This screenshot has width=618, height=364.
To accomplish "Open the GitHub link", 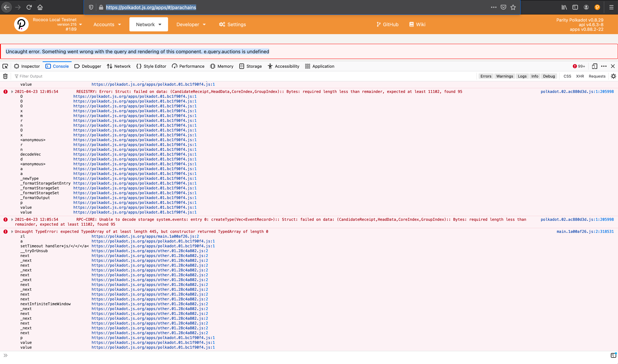I will [x=388, y=24].
